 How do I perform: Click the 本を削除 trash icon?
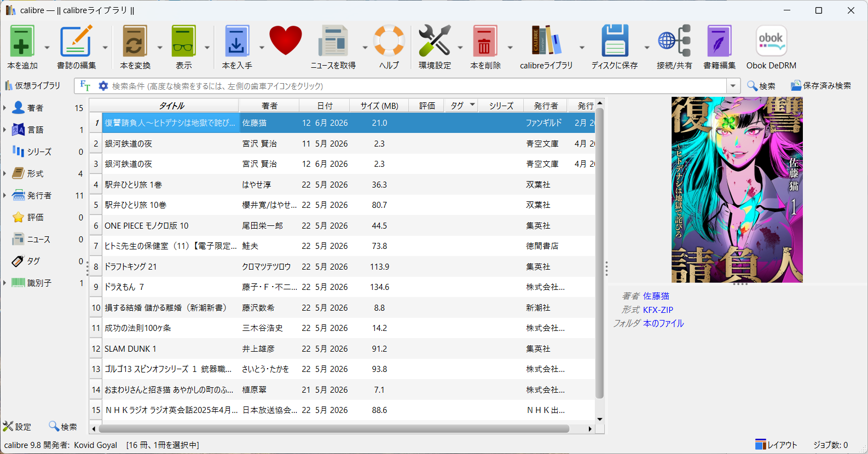(484, 41)
